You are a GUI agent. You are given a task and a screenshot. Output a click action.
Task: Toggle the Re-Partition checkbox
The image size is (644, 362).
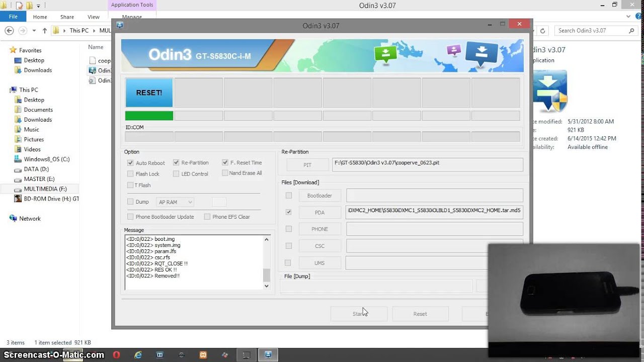point(176,162)
